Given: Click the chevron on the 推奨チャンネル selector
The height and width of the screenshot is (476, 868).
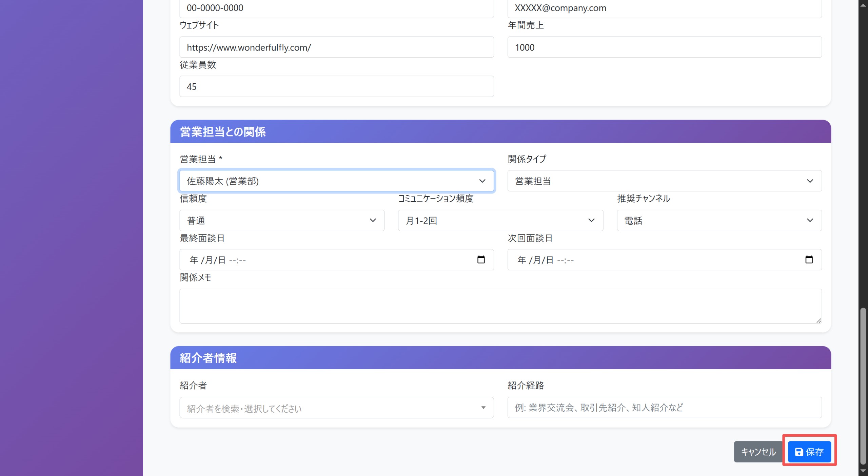Looking at the screenshot, I should (x=811, y=220).
